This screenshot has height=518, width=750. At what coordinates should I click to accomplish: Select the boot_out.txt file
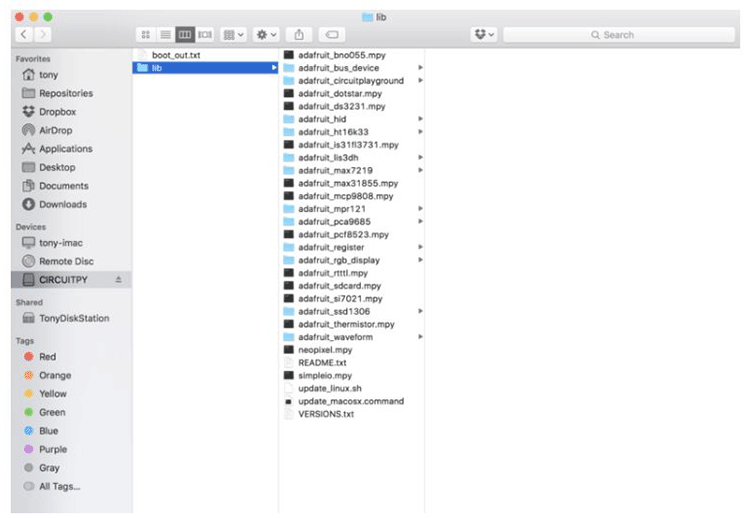pyautogui.click(x=175, y=55)
